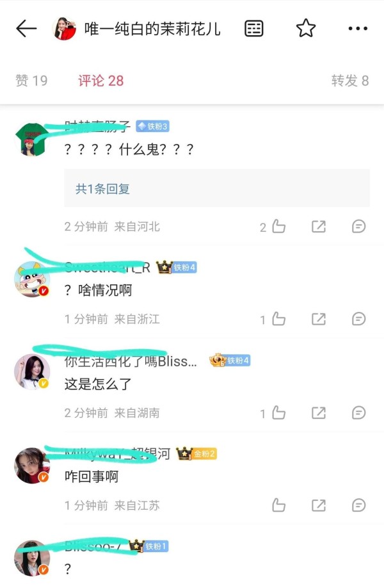Reply to the '咋回事啊' comment
The height and width of the screenshot is (588, 384).
pos(358,505)
